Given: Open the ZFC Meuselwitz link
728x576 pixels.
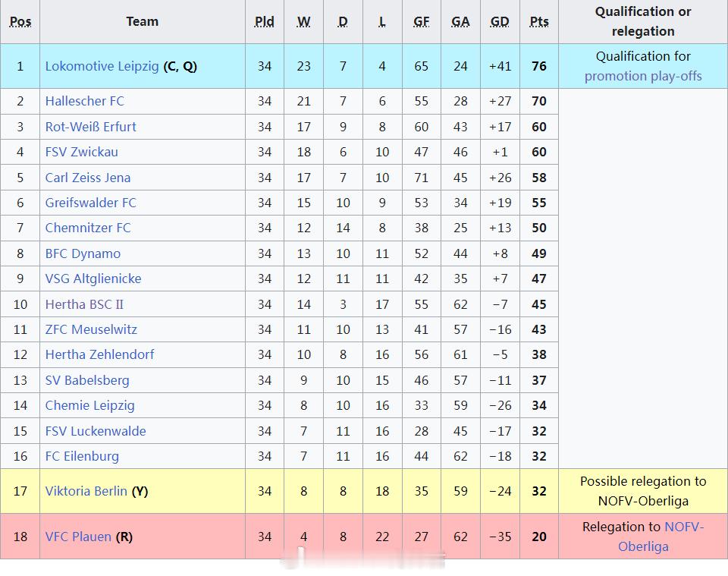Looking at the screenshot, I should pyautogui.click(x=91, y=329).
